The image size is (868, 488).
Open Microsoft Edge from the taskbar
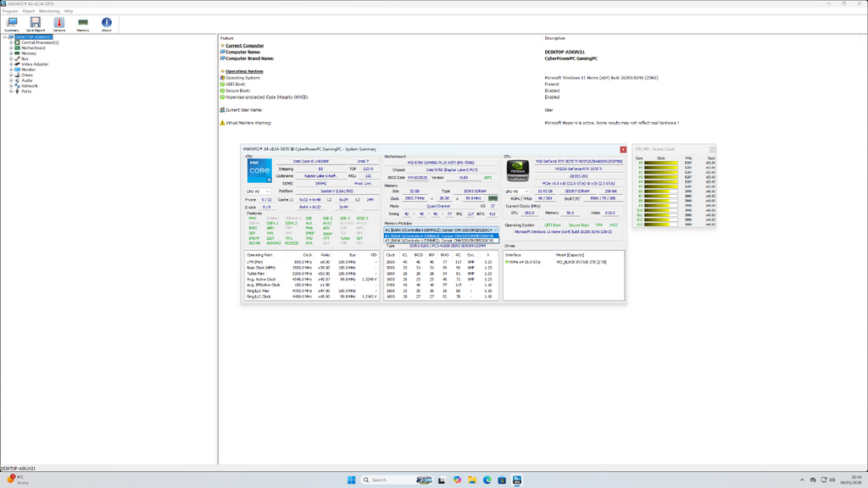[x=487, y=480]
